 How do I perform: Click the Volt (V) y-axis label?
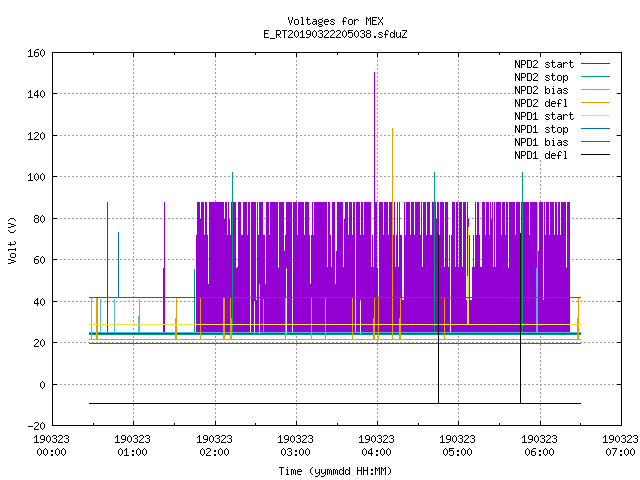click(x=12, y=240)
